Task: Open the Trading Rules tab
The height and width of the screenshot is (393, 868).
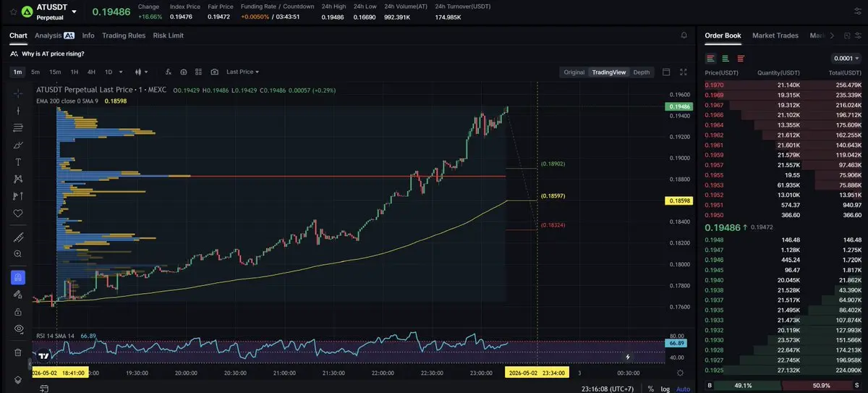Action: pos(124,35)
